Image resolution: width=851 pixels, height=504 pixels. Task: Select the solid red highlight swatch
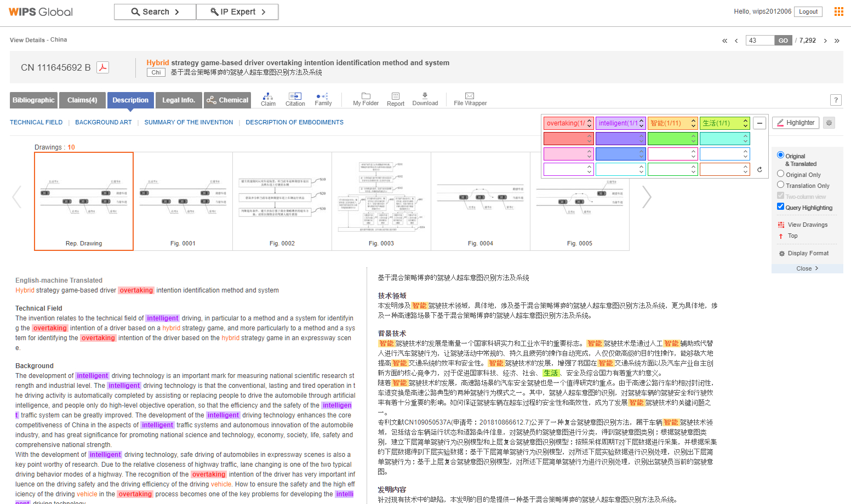click(x=568, y=139)
